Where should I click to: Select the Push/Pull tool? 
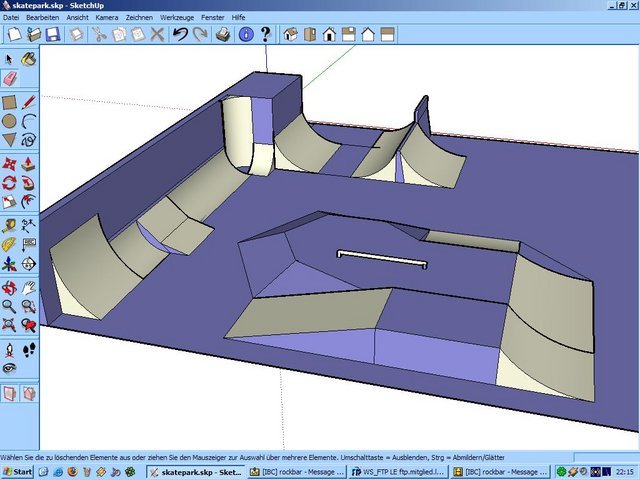click(x=29, y=164)
